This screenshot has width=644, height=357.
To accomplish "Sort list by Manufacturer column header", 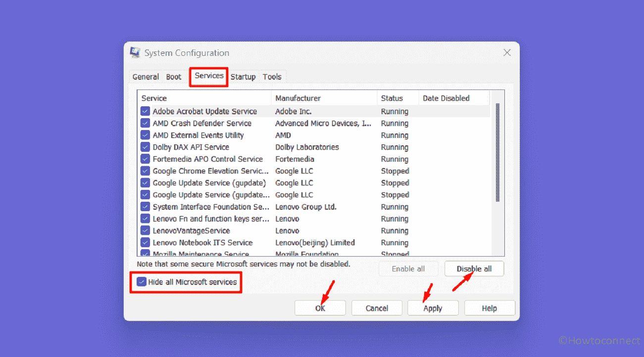I will pyautogui.click(x=298, y=98).
